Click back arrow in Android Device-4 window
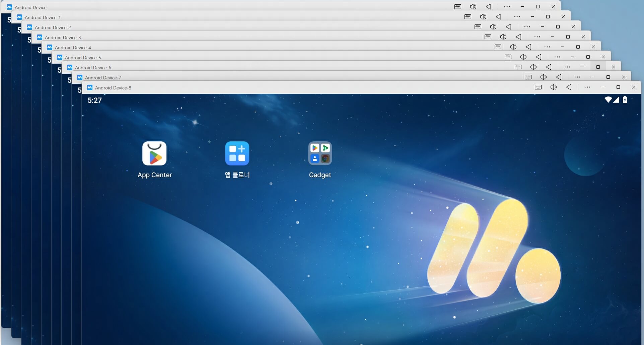The height and width of the screenshot is (345, 644). [x=529, y=47]
